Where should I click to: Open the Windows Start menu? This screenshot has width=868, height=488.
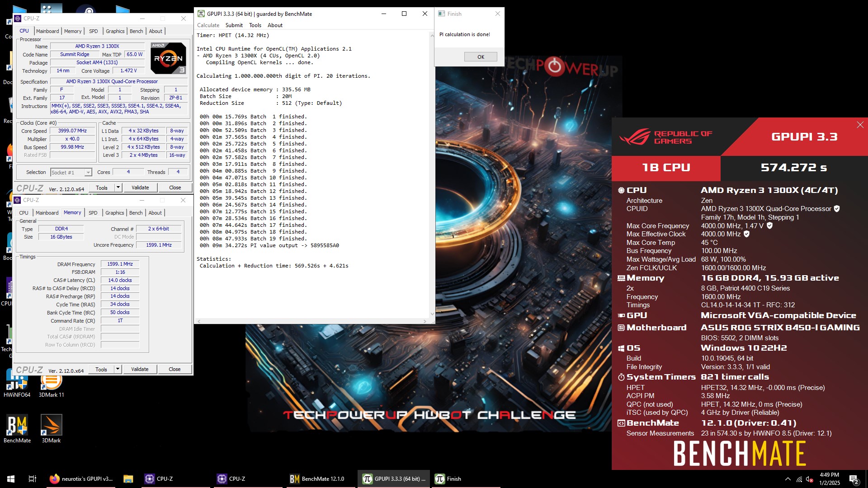coord(11,479)
